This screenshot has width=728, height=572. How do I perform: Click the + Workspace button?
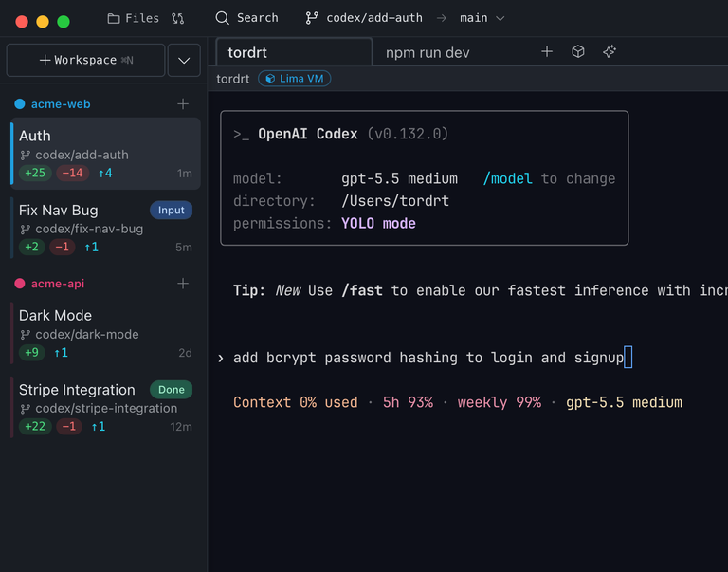86,60
